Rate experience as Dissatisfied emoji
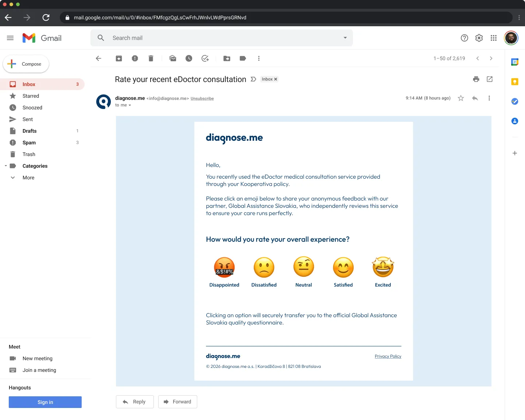Image resolution: width=525 pixels, height=420 pixels. click(x=264, y=268)
